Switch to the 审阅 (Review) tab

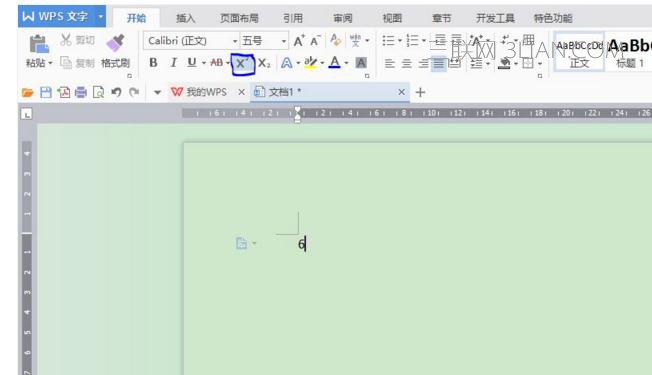[343, 18]
